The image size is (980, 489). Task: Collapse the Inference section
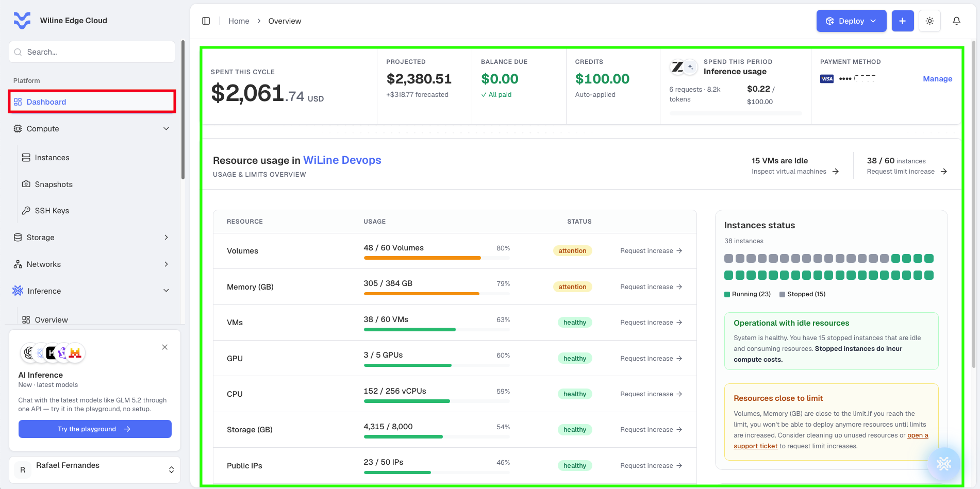pos(92,291)
